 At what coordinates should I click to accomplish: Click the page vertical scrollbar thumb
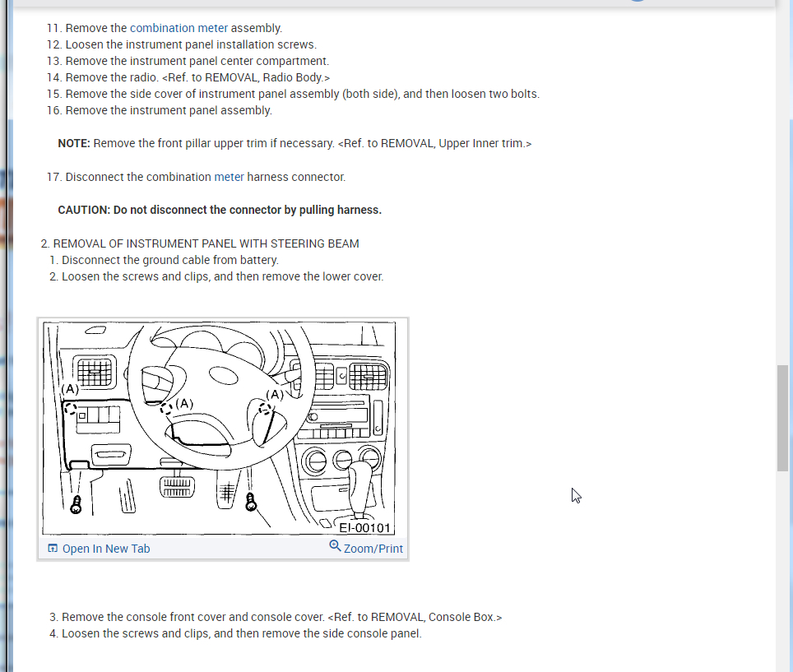(782, 418)
